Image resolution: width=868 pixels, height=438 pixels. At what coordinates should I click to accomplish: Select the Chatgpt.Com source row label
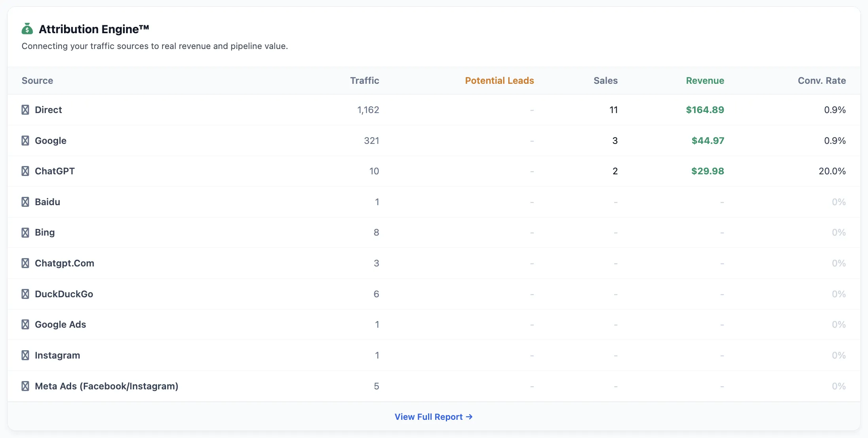(x=64, y=263)
